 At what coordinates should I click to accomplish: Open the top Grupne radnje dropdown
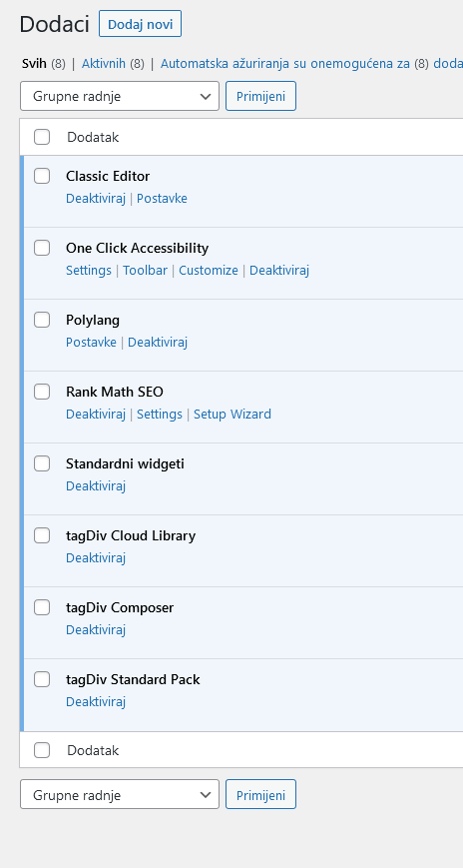coord(120,96)
